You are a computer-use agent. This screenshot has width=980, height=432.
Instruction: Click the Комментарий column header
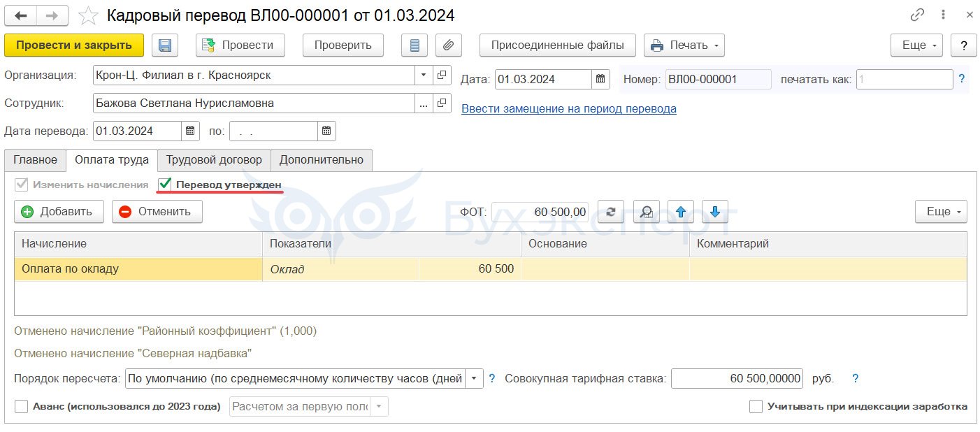click(x=828, y=244)
